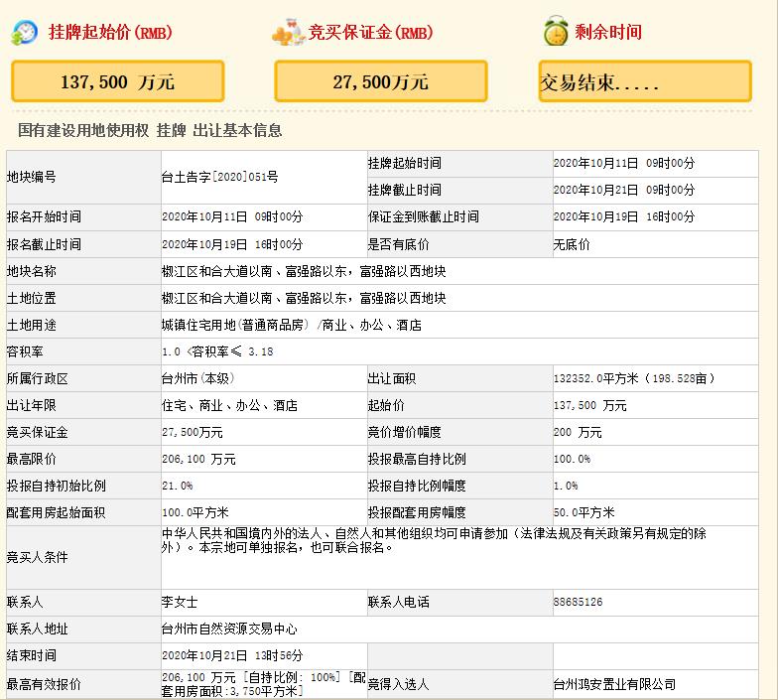Click the 国有建设用地使用权 挂牌 出让基本信息 section title
This screenshot has height=700, width=778.
pos(150,130)
